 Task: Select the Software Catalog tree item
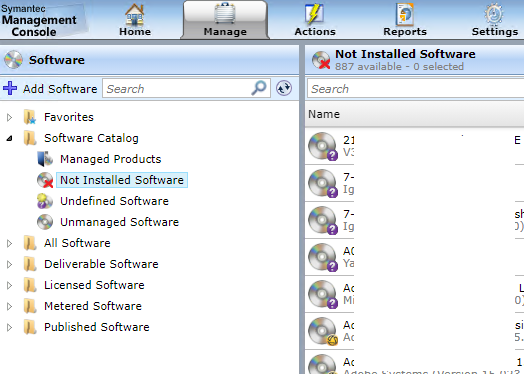(91, 138)
